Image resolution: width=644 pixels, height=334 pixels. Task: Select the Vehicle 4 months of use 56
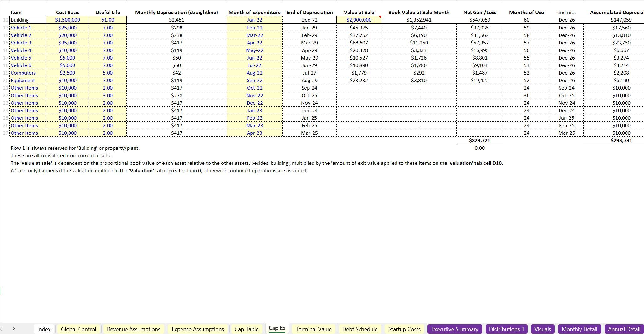tap(526, 50)
